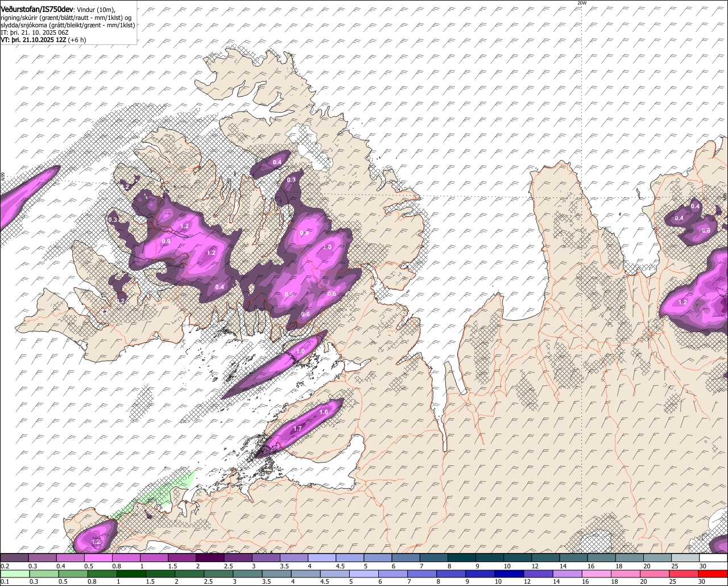Pick the light pink swatch between 16 and 18
Screen dimensions: 728x586
click(595, 573)
